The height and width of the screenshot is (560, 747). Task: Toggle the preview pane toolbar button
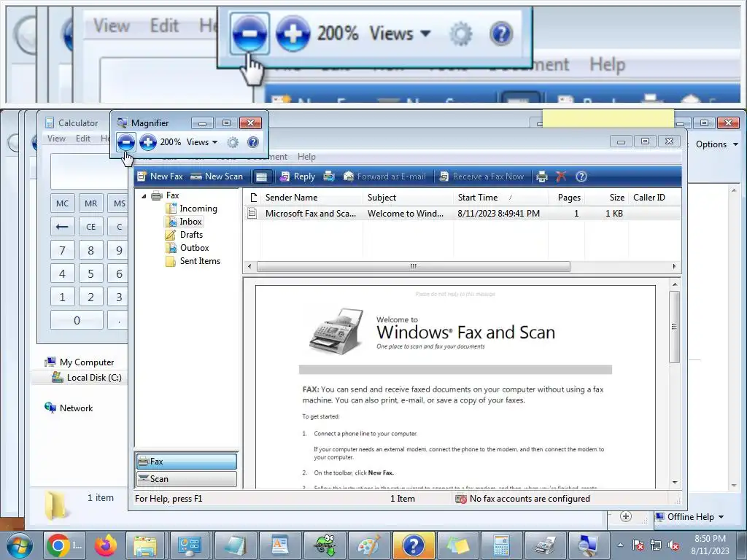[261, 176]
